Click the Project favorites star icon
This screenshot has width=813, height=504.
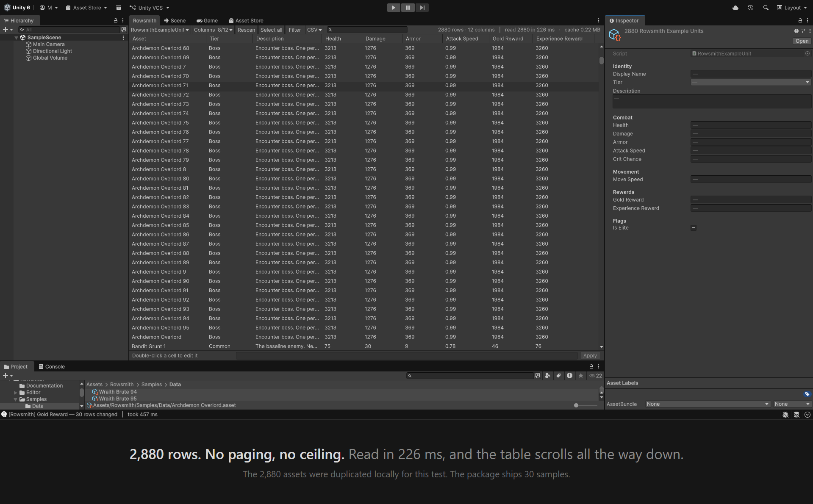click(581, 376)
